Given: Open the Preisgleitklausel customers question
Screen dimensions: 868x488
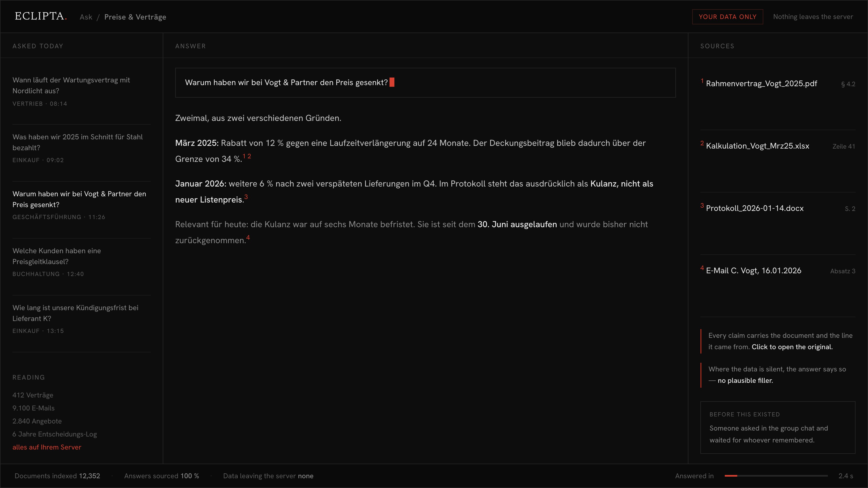Looking at the screenshot, I should (x=82, y=262).
